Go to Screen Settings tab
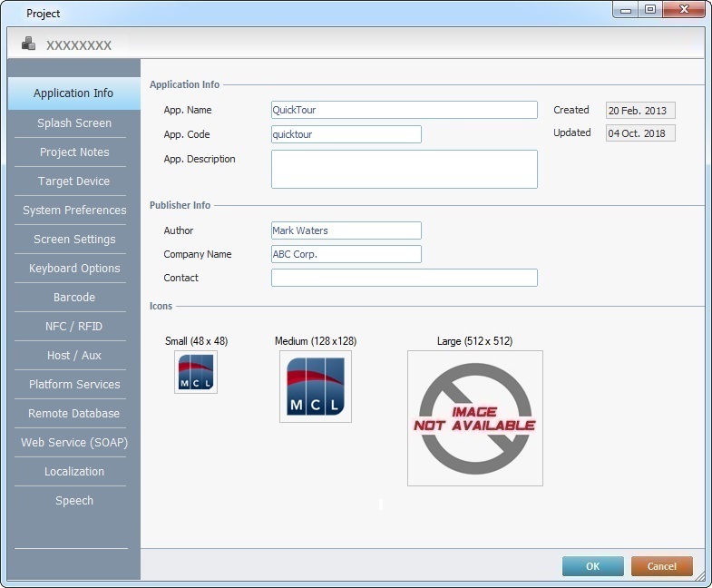The height and width of the screenshot is (588, 712). [x=74, y=240]
